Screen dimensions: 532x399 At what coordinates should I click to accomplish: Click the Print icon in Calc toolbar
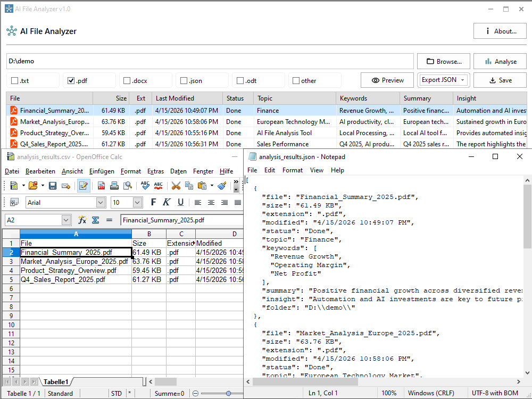pos(114,186)
